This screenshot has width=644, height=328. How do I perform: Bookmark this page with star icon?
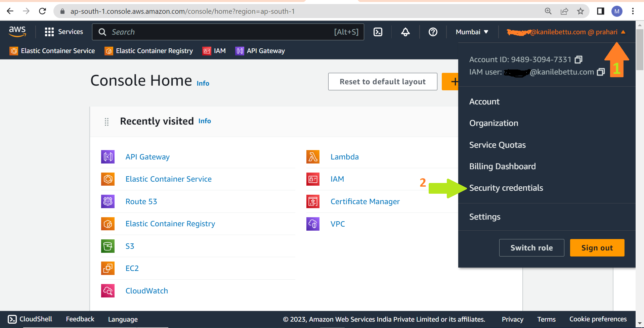pyautogui.click(x=580, y=11)
